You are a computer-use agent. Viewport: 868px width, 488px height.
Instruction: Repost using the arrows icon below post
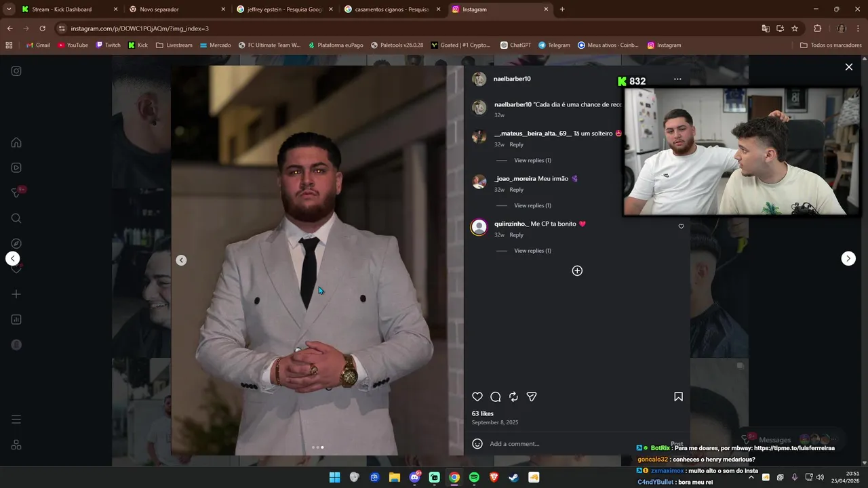click(513, 396)
